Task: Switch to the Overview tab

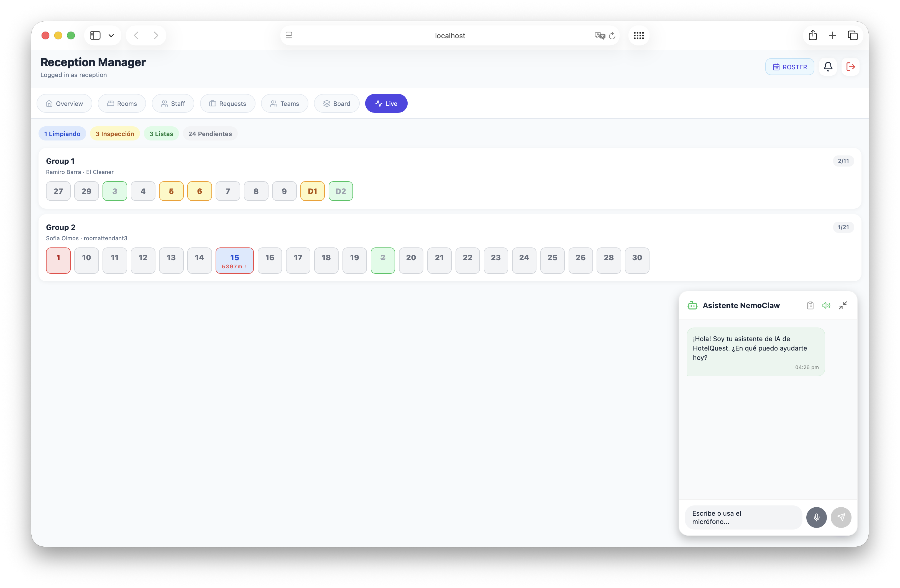Action: (64, 103)
